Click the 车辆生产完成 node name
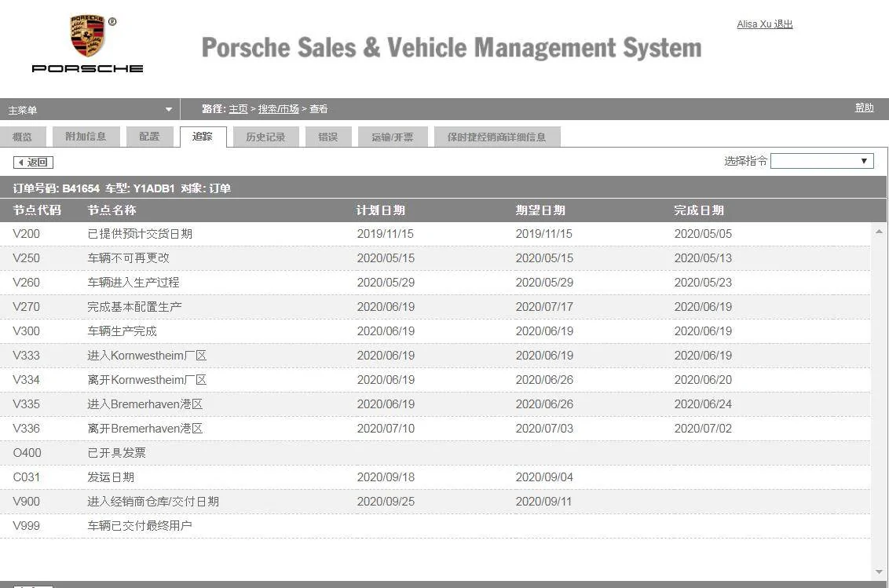The width and height of the screenshot is (889, 588). coord(122,331)
